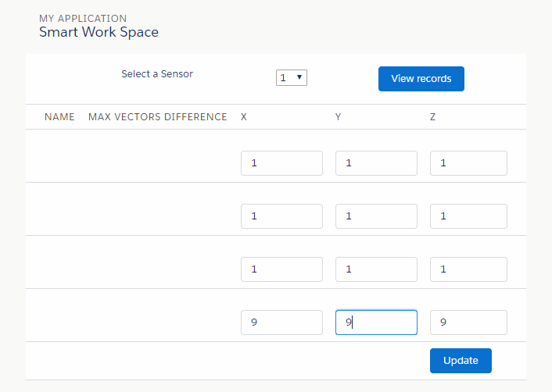Click the X field in third row
The width and height of the screenshot is (552, 392).
pyautogui.click(x=281, y=269)
